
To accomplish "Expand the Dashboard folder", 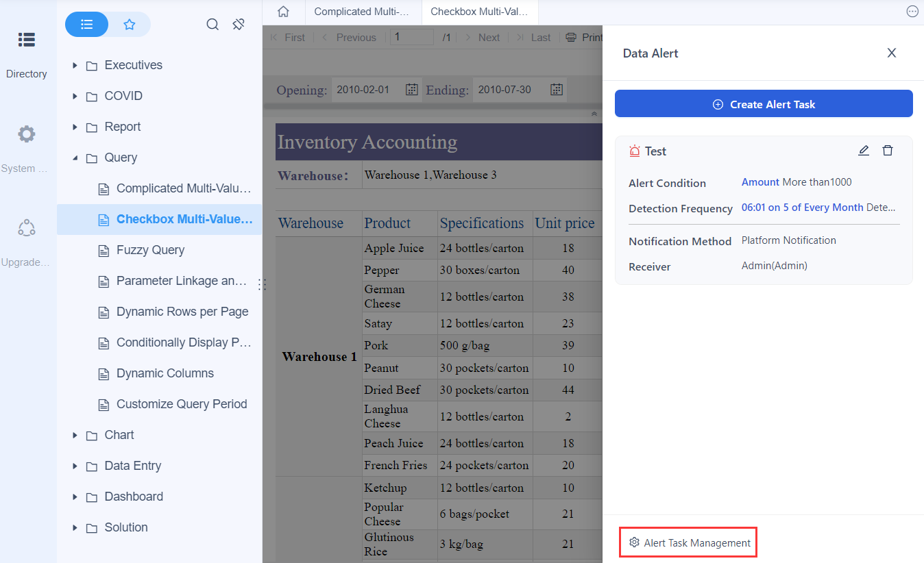I will pyautogui.click(x=75, y=496).
